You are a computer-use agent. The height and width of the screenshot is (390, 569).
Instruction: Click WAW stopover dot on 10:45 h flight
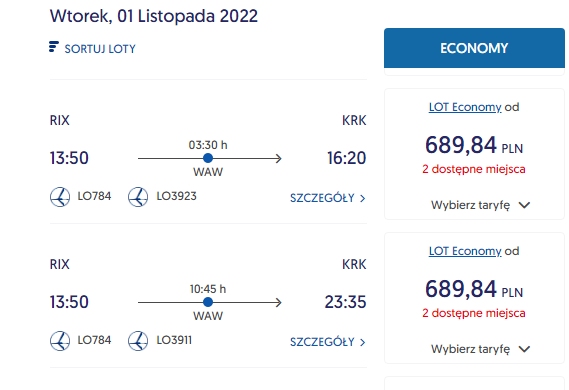point(208,302)
